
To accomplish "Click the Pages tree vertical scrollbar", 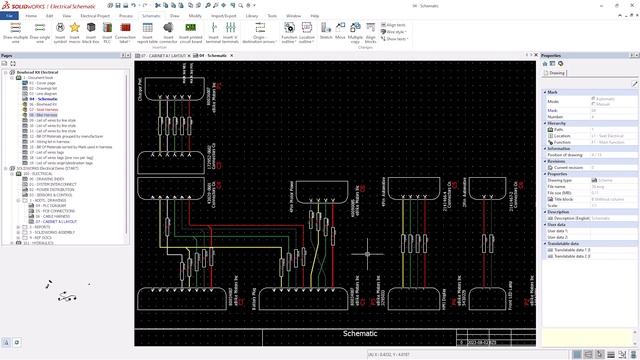I will tap(127, 155).
